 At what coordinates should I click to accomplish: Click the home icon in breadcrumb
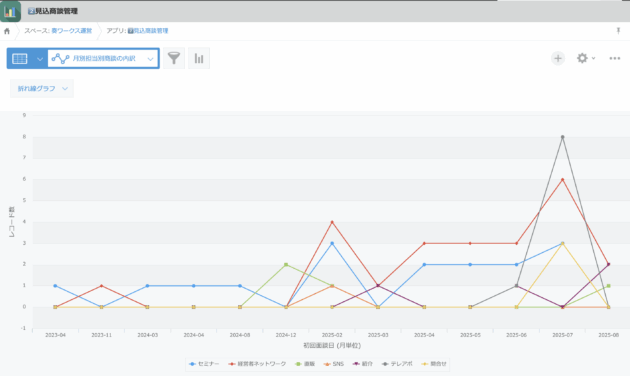tap(7, 31)
